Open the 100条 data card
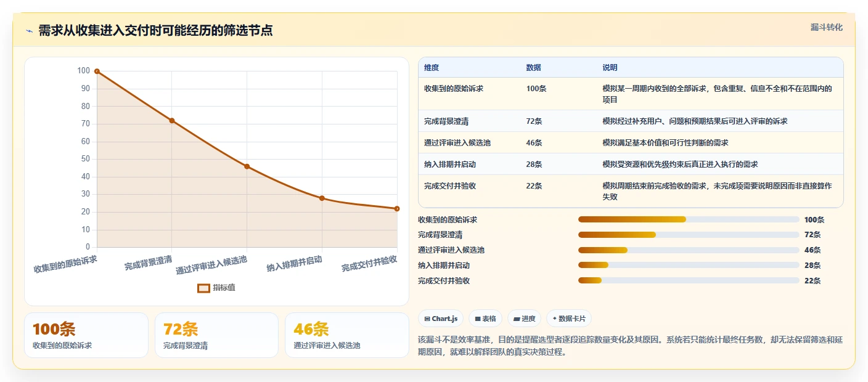868x382 pixels. click(86, 335)
